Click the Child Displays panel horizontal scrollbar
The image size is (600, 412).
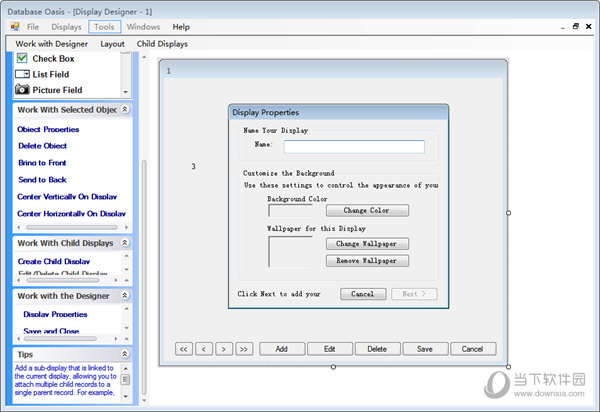pos(63,280)
